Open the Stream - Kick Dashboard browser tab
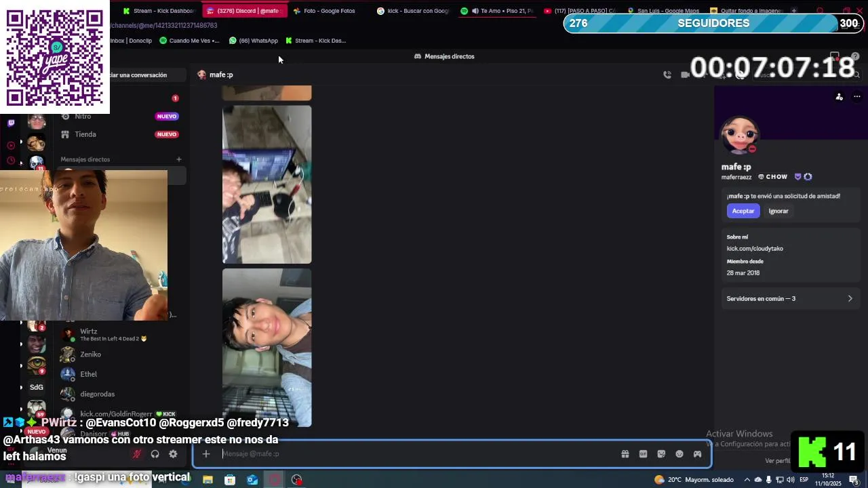This screenshot has width=868, height=488. point(160,11)
